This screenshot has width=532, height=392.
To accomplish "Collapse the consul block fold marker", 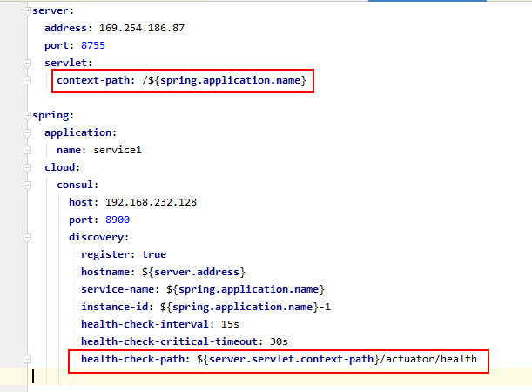I will (28, 185).
